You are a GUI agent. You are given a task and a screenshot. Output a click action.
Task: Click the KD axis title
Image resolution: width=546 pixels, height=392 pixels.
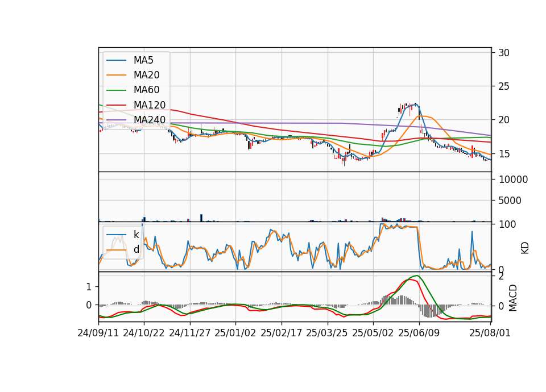[525, 248]
